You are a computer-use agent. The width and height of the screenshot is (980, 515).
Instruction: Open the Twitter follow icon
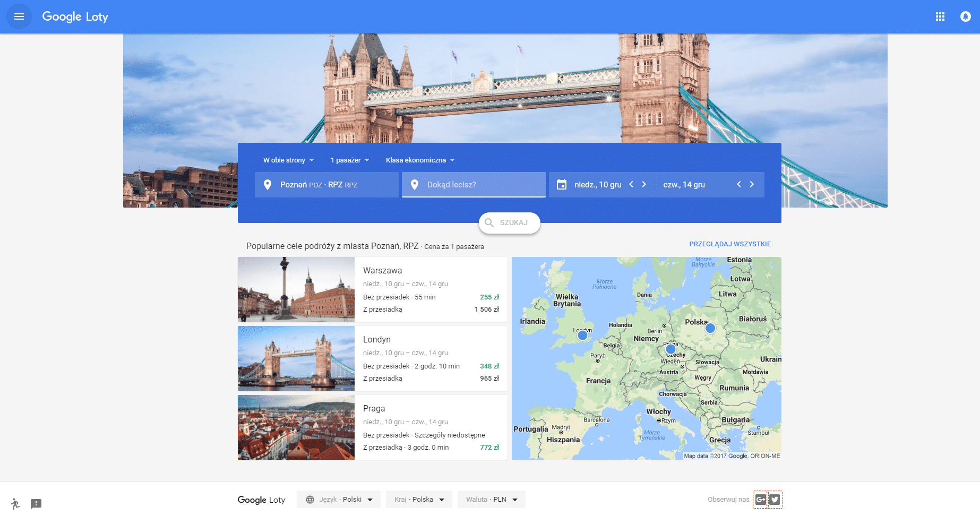coord(775,500)
